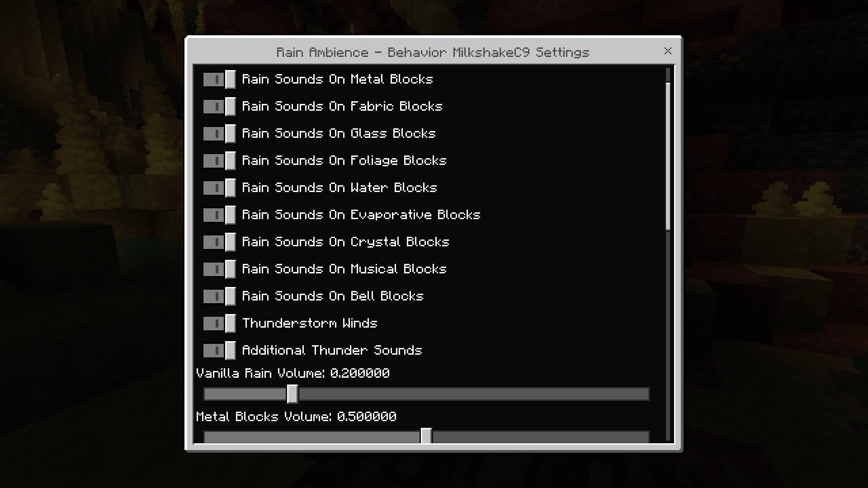Viewport: 868px width, 488px height.
Task: Close the Rain Ambience settings dialog
Action: click(668, 51)
